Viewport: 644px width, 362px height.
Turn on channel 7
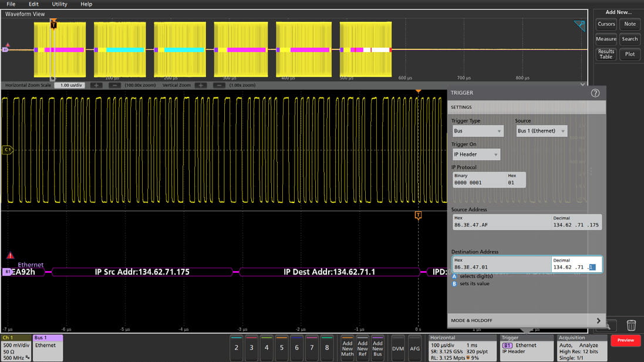click(x=312, y=348)
